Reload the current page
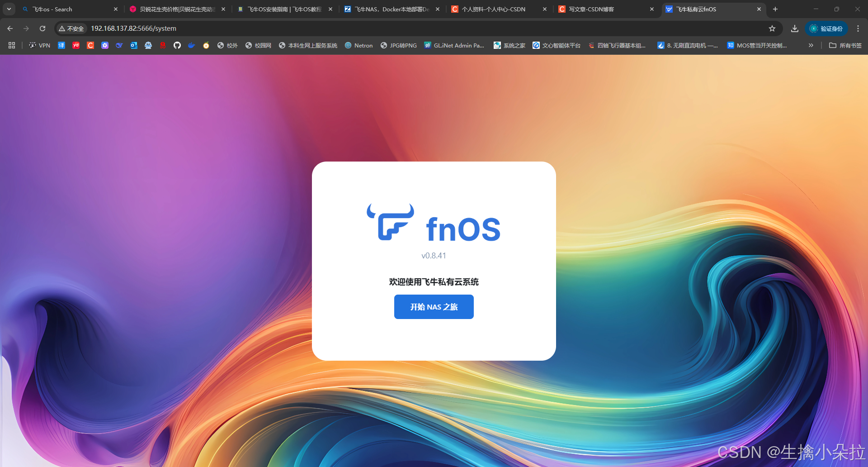Screen dimensions: 868x467 point(42,29)
